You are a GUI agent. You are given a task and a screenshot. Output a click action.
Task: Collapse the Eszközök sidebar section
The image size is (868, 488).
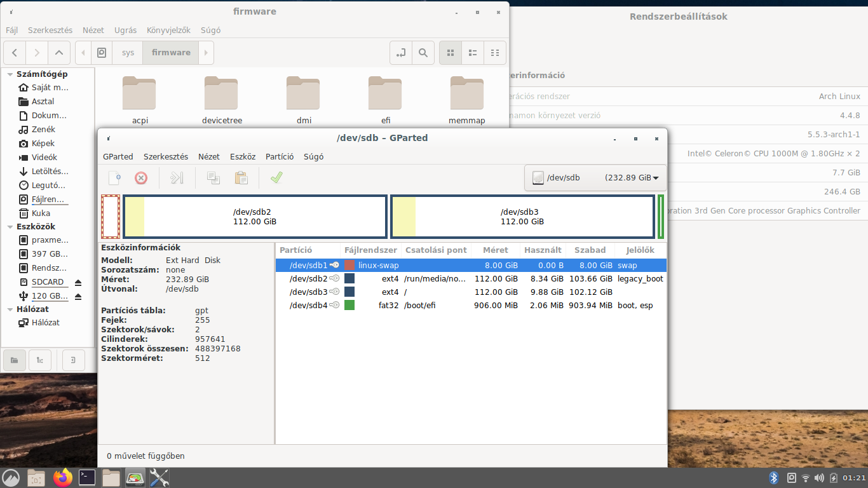click(x=10, y=227)
